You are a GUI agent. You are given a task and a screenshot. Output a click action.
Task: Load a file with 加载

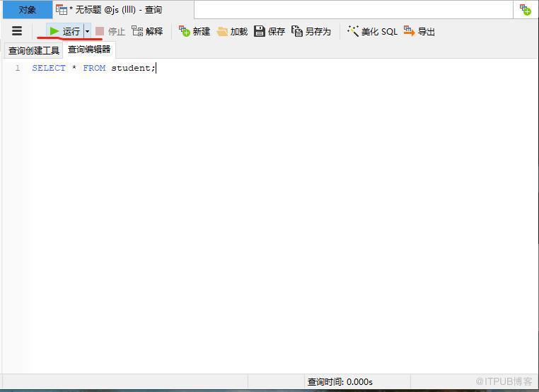coord(233,31)
